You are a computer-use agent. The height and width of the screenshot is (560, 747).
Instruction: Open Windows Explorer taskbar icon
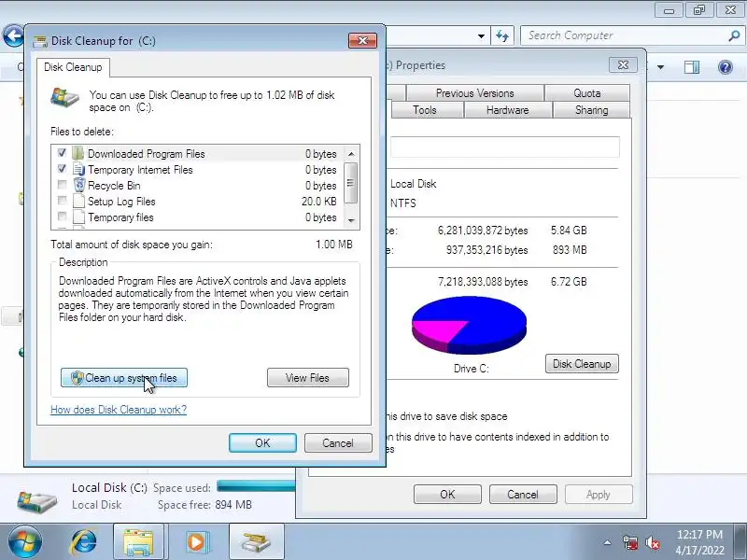click(x=138, y=542)
